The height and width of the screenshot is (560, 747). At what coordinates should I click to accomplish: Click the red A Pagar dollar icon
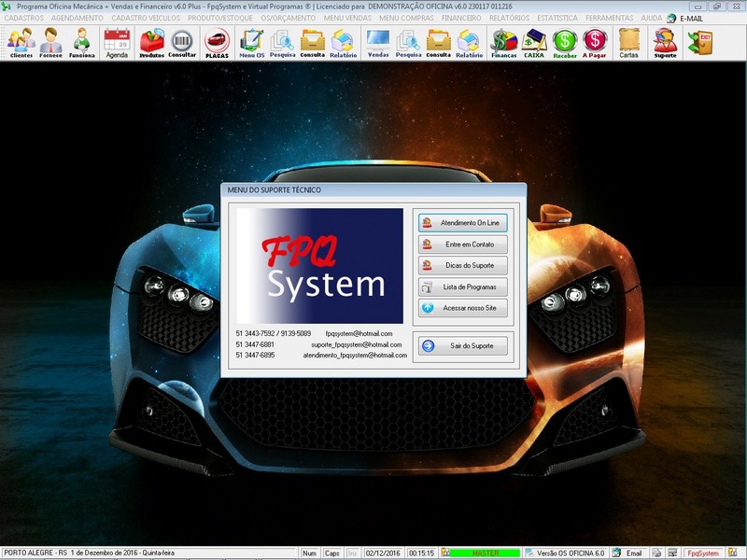click(595, 43)
